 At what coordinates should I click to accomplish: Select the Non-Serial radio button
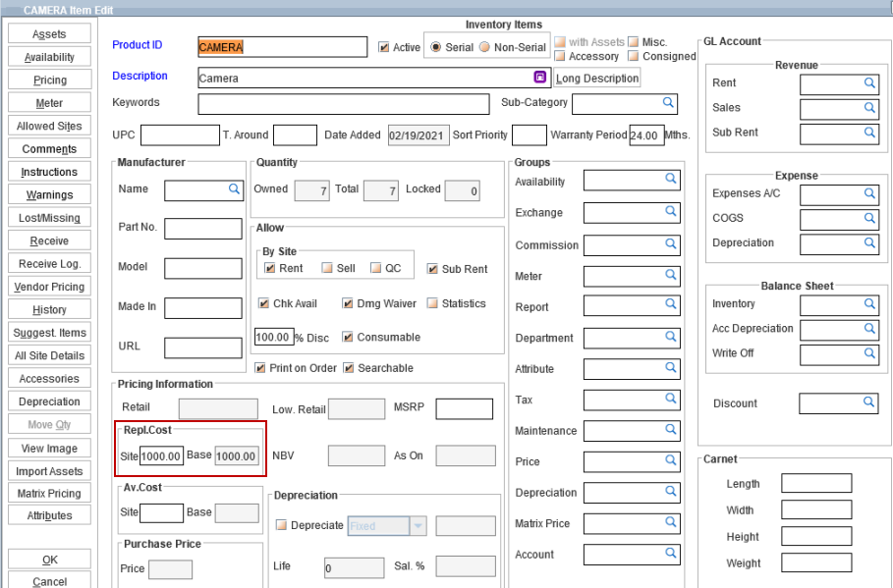pyautogui.click(x=484, y=47)
